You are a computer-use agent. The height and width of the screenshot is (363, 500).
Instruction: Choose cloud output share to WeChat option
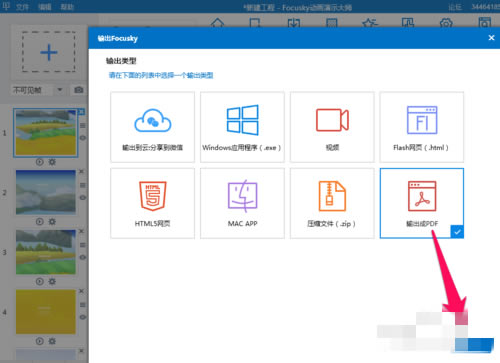[152, 127]
